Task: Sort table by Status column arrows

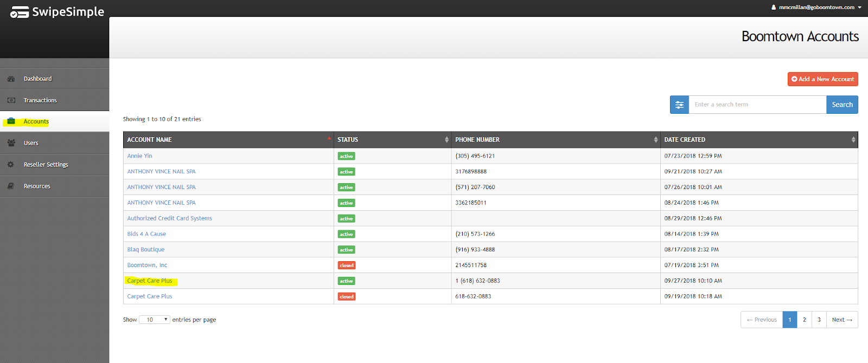Action: (x=446, y=140)
